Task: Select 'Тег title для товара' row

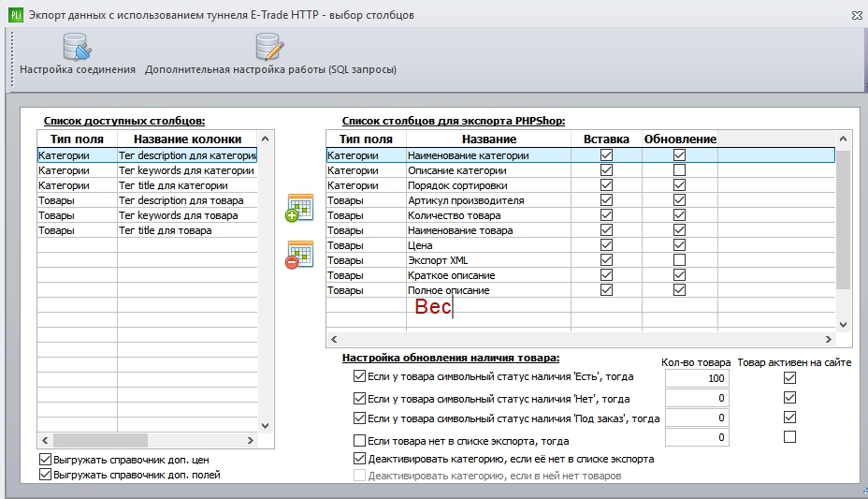Action: click(x=147, y=229)
